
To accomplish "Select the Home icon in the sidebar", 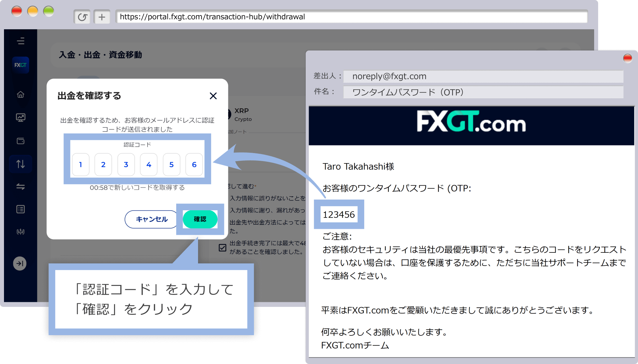I will [x=21, y=94].
